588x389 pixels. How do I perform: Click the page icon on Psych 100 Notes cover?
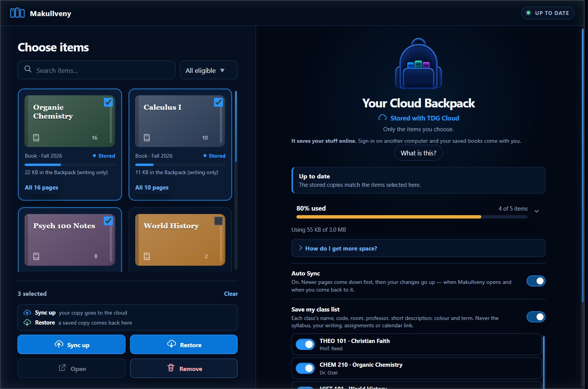[36, 256]
